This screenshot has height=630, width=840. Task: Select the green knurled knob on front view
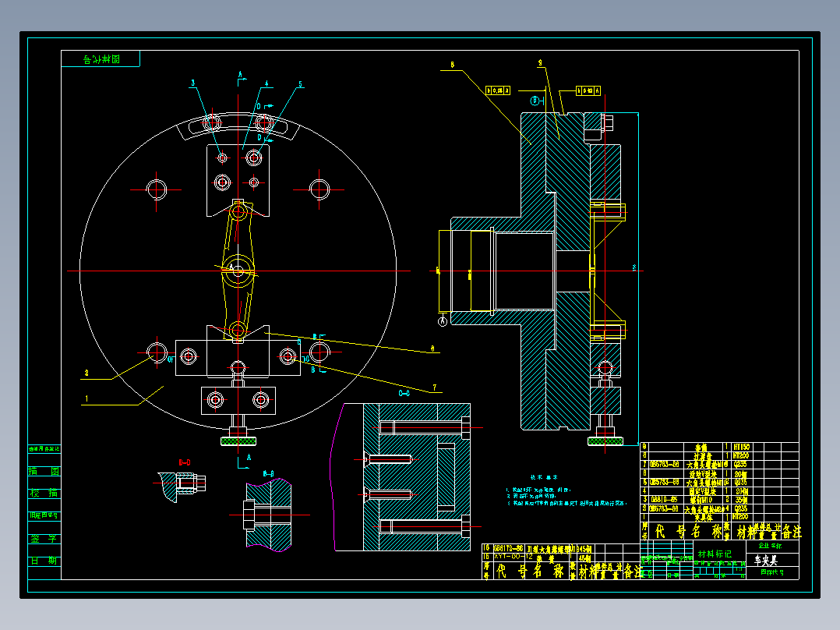(238, 441)
